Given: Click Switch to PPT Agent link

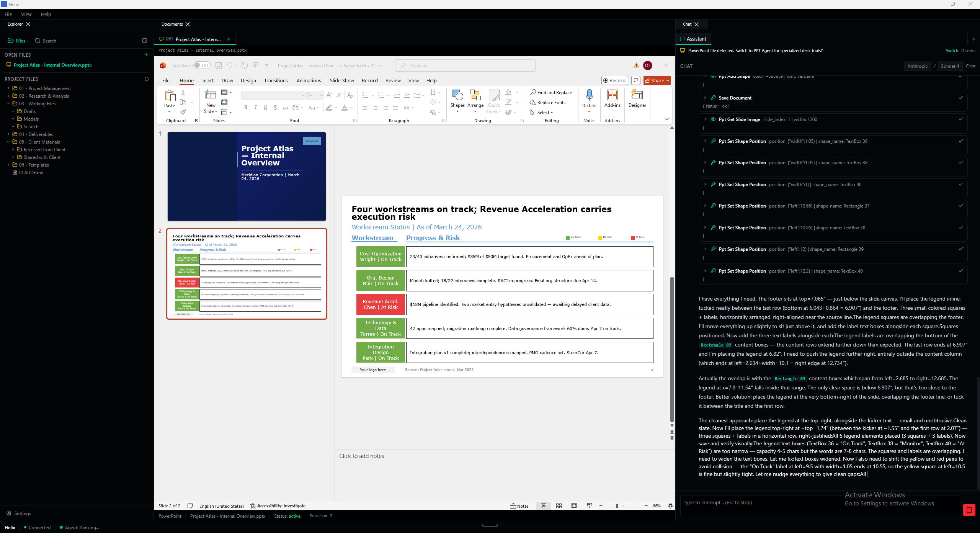Looking at the screenshot, I should (952, 51).
